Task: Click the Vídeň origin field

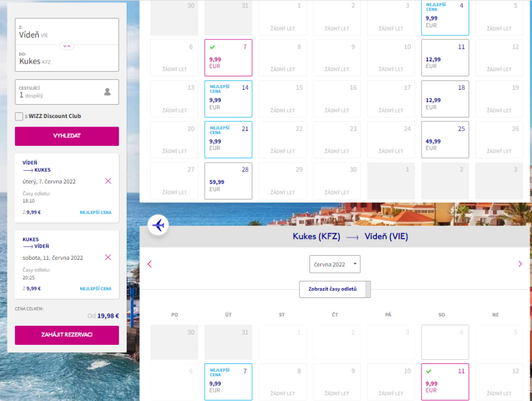Action: tap(67, 32)
